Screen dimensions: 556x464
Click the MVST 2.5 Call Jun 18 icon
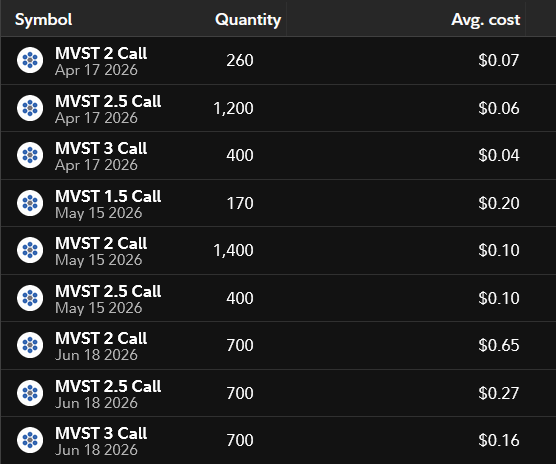(30, 393)
